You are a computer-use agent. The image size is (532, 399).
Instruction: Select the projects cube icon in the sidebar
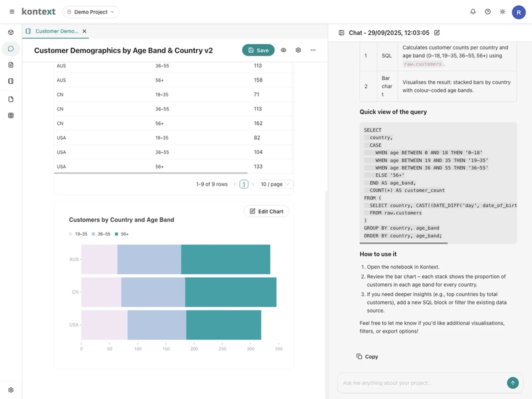(11, 32)
